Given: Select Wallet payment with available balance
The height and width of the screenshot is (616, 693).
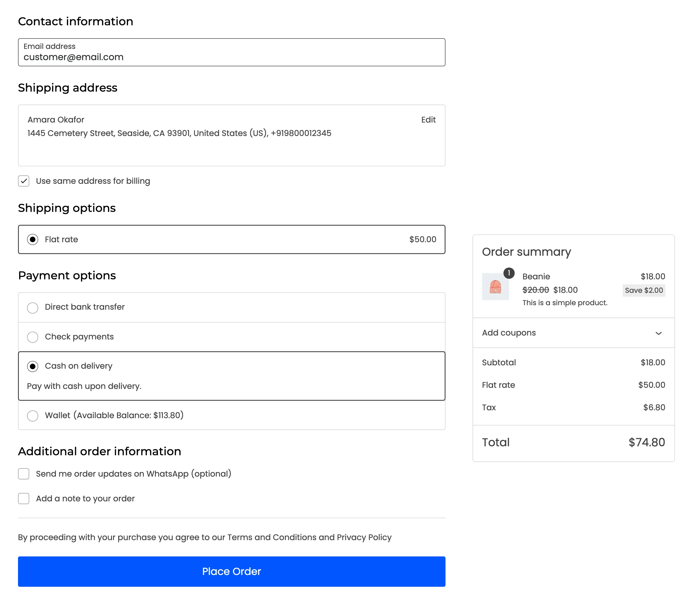Looking at the screenshot, I should [x=33, y=415].
